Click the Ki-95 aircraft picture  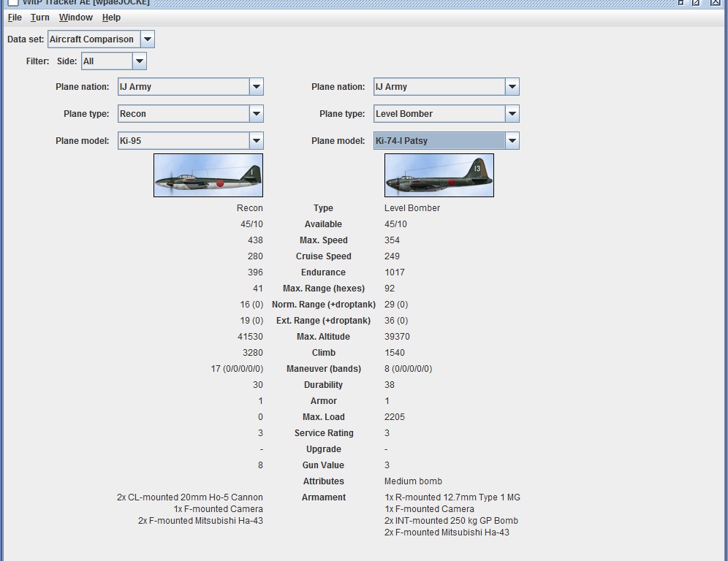208,175
